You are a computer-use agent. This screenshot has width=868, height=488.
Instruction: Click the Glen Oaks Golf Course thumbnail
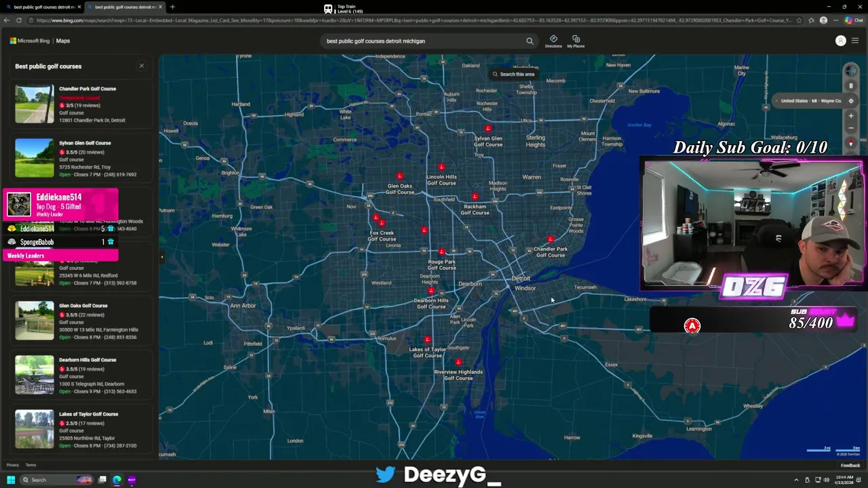35,321
